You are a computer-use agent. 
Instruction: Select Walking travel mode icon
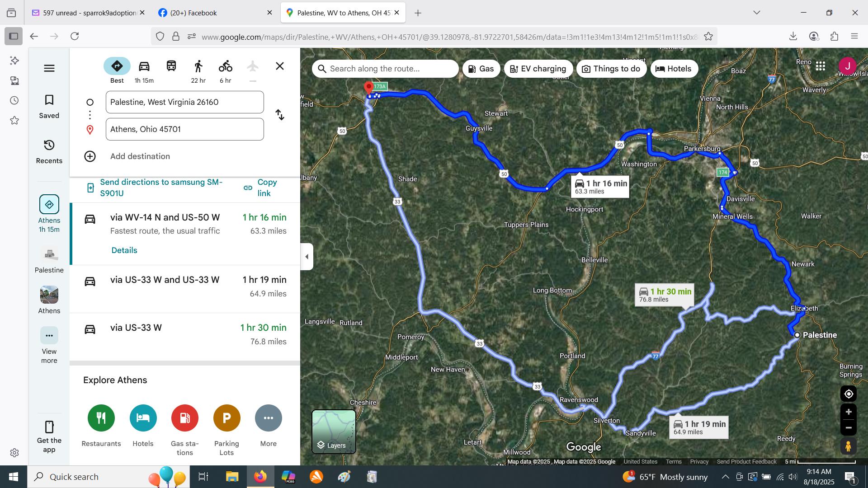pos(198,67)
